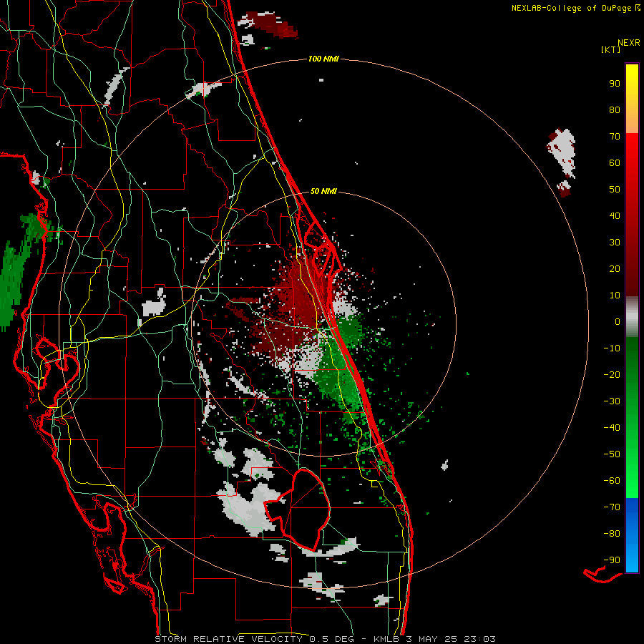Screen dimensions: 644x644
Task: Click the 90 value on the velocity scale
Action: tap(615, 84)
